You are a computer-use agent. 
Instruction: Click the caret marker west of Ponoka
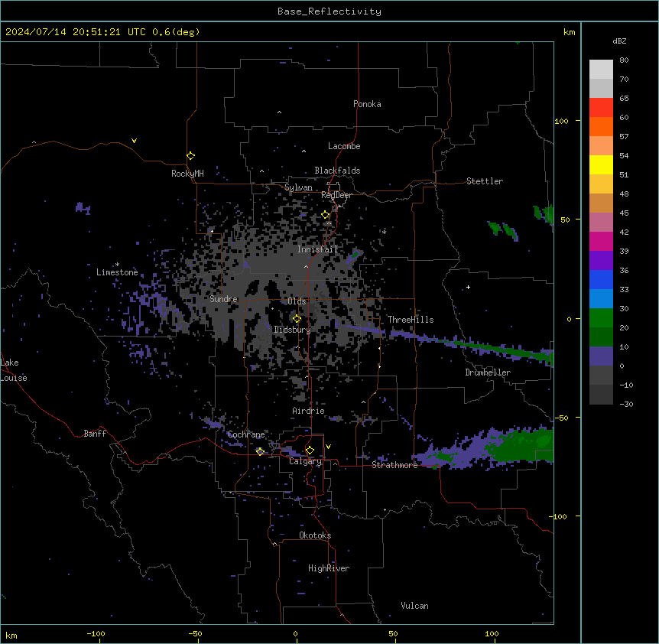point(279,112)
